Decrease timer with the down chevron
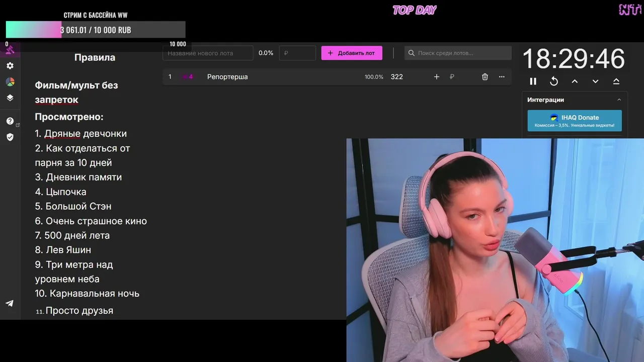The height and width of the screenshot is (362, 644). click(595, 81)
